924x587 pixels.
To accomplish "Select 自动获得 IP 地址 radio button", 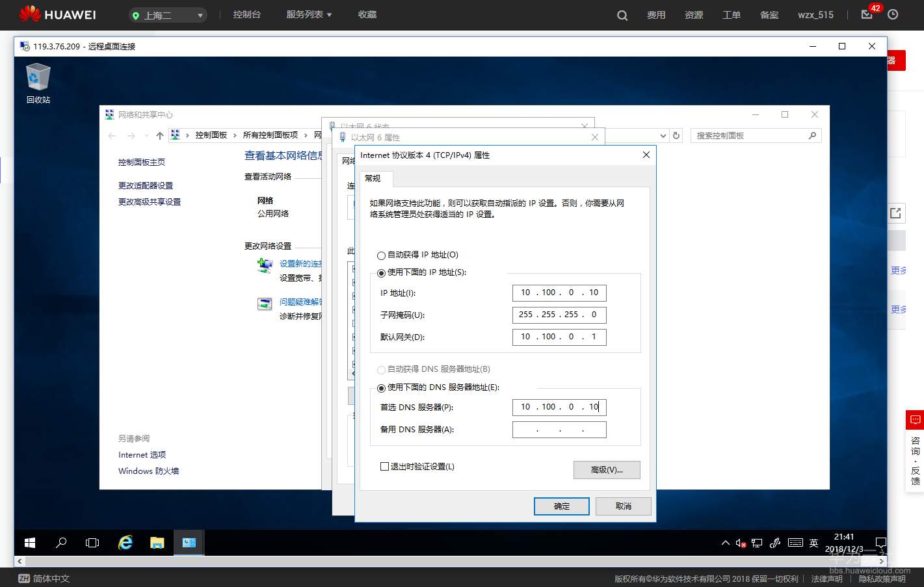I will point(381,255).
